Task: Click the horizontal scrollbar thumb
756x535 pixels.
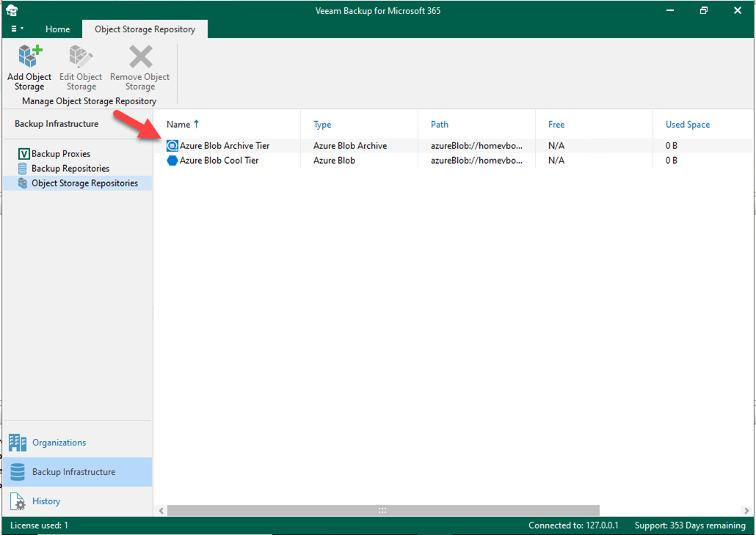Action: 383,511
